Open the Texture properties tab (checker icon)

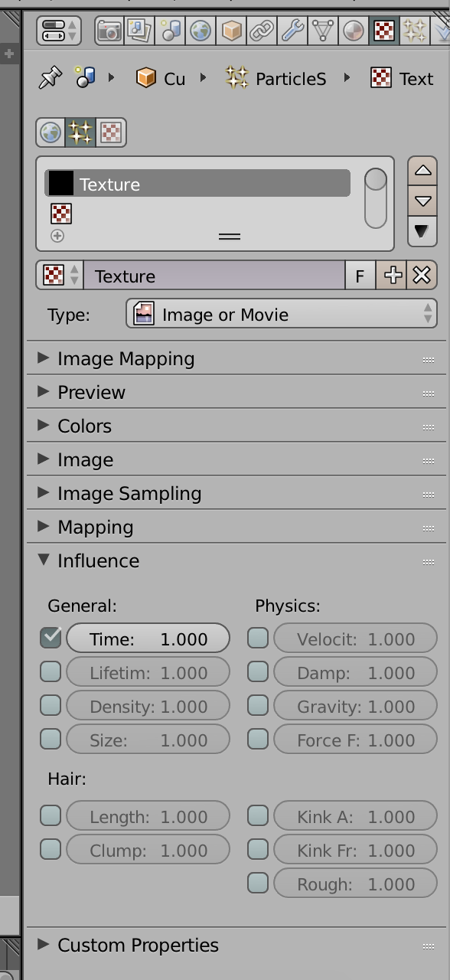[x=384, y=31]
